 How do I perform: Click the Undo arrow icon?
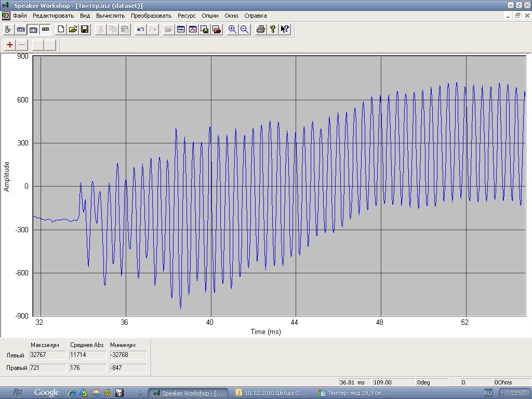(x=140, y=29)
